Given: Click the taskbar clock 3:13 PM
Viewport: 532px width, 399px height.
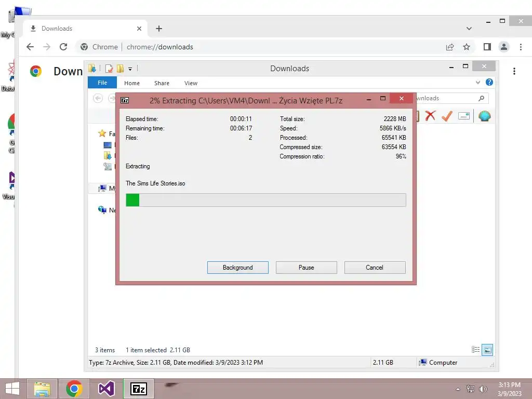Looking at the screenshot, I should [509, 385].
